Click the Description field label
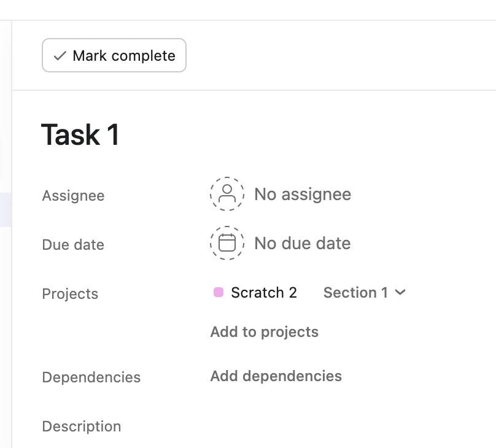The height and width of the screenshot is (448, 496). pyautogui.click(x=82, y=427)
